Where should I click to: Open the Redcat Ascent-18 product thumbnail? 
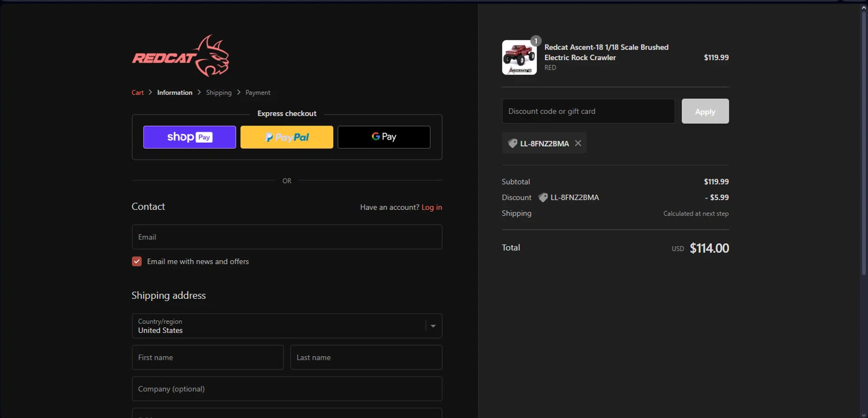[x=519, y=57]
